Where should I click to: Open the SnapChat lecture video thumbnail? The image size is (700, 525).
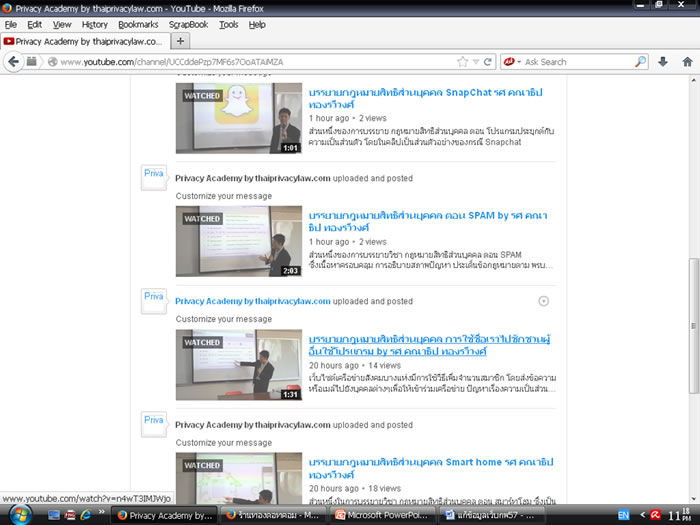[239, 118]
